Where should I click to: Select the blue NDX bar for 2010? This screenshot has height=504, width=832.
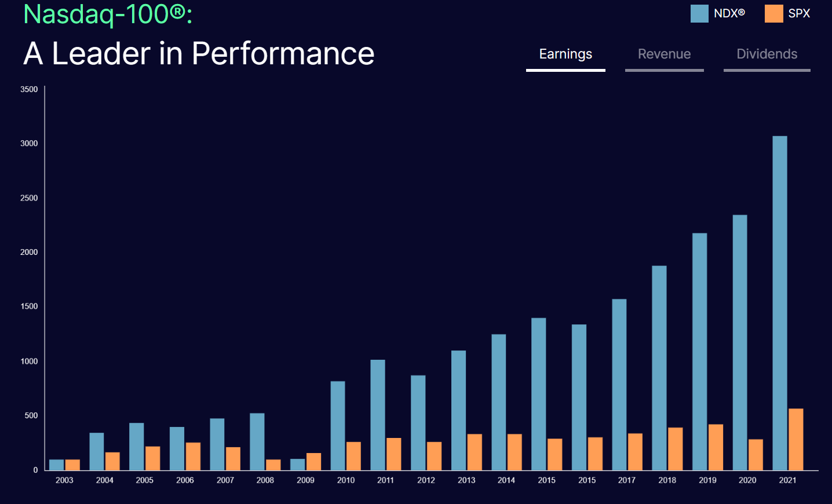coord(338,426)
